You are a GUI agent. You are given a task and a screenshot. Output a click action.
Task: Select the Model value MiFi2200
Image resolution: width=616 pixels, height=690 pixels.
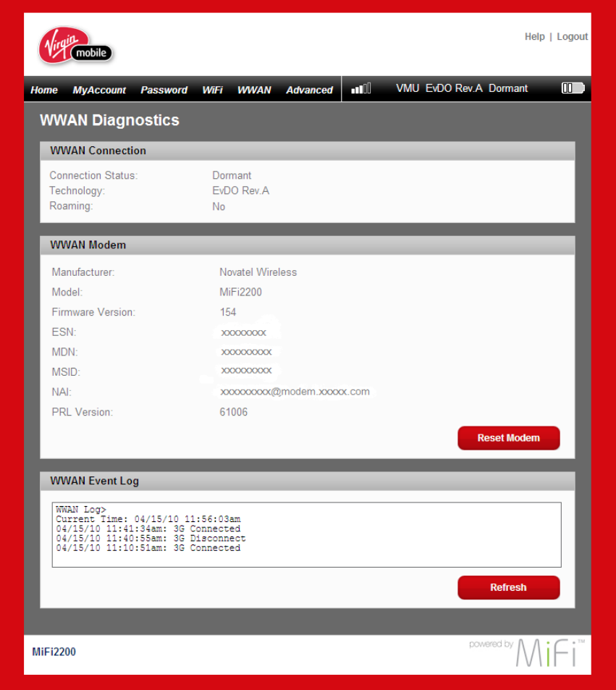(x=240, y=292)
